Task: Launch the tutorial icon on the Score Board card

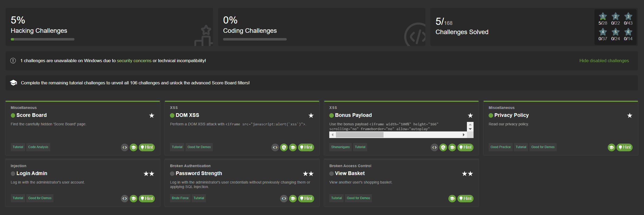Action: tap(134, 147)
